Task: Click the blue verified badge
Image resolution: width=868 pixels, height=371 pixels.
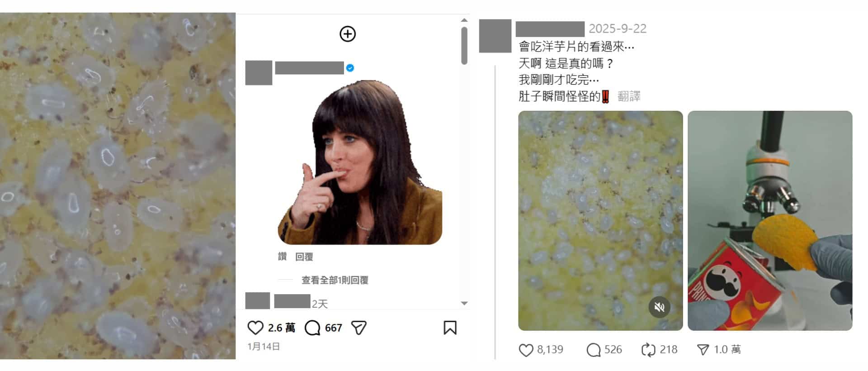Action: point(350,68)
